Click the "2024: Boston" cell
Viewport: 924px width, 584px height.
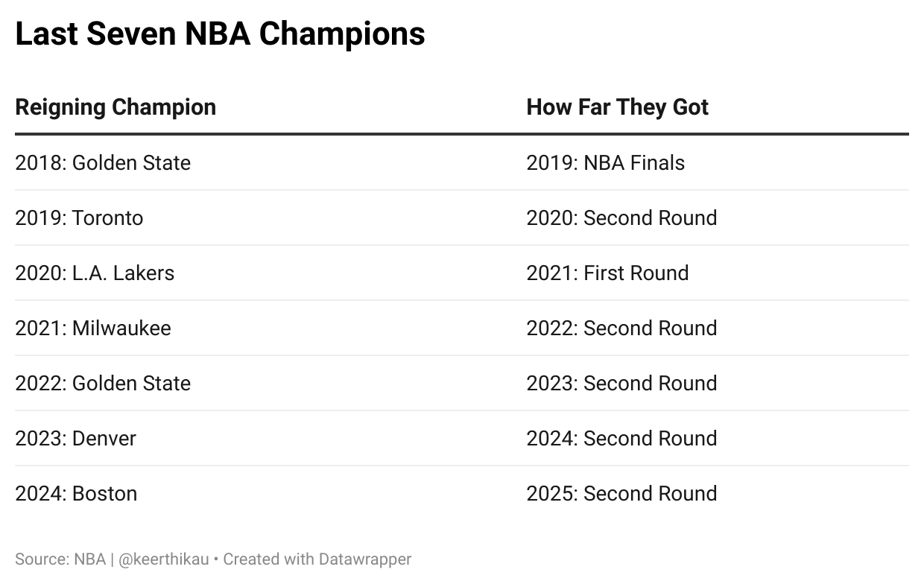click(76, 494)
